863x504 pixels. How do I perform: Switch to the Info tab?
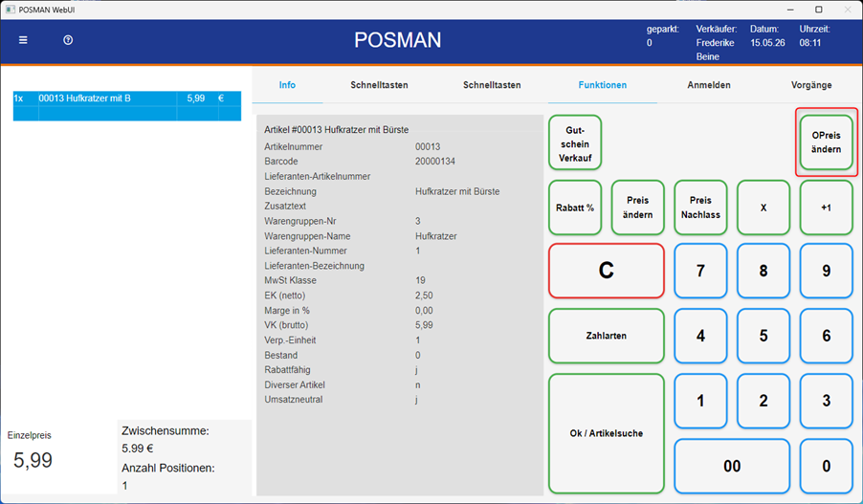pyautogui.click(x=287, y=85)
